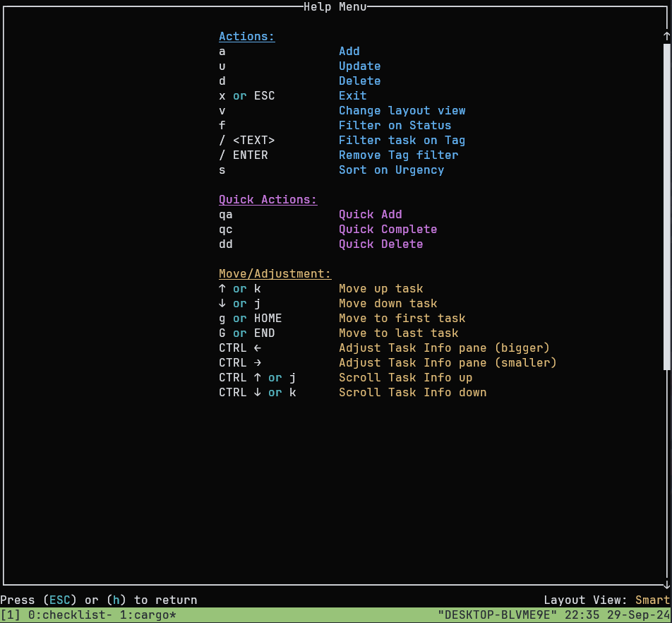Select the Exit action entry
The height and width of the screenshot is (623, 672).
[352, 95]
